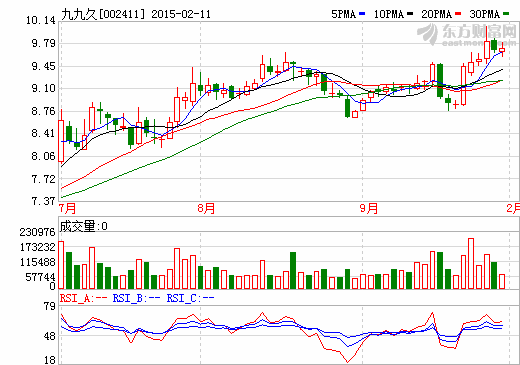This screenshot has width=520, height=365.
Task: Click the 173232 volume axis value
Action: pyautogui.click(x=38, y=247)
